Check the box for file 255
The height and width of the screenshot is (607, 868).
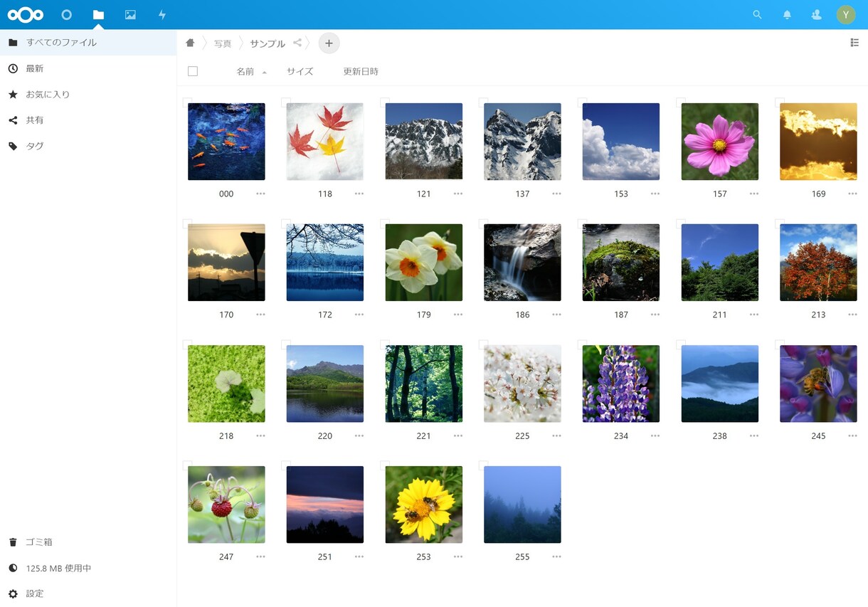coord(483,465)
